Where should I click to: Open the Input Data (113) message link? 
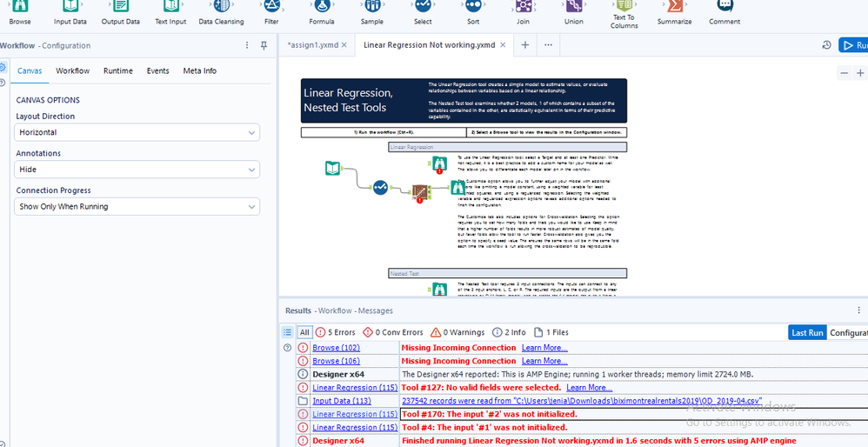point(342,401)
